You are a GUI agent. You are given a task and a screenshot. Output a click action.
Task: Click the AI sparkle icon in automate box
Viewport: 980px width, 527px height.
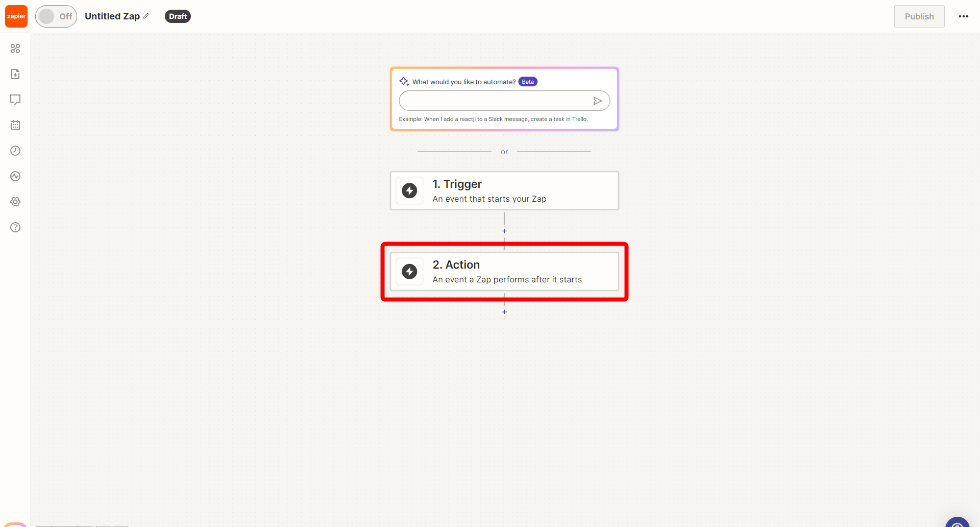click(x=404, y=82)
